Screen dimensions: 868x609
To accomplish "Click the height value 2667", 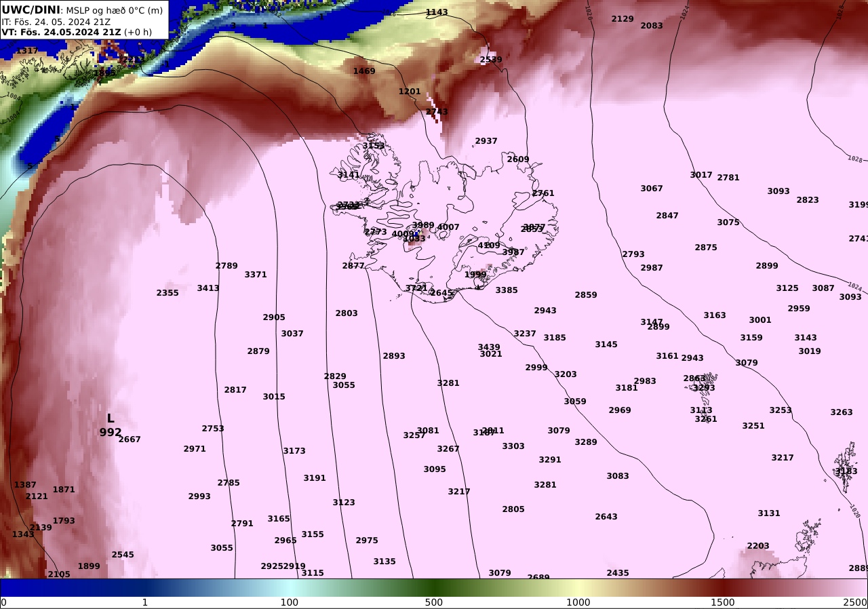I will pyautogui.click(x=130, y=439).
